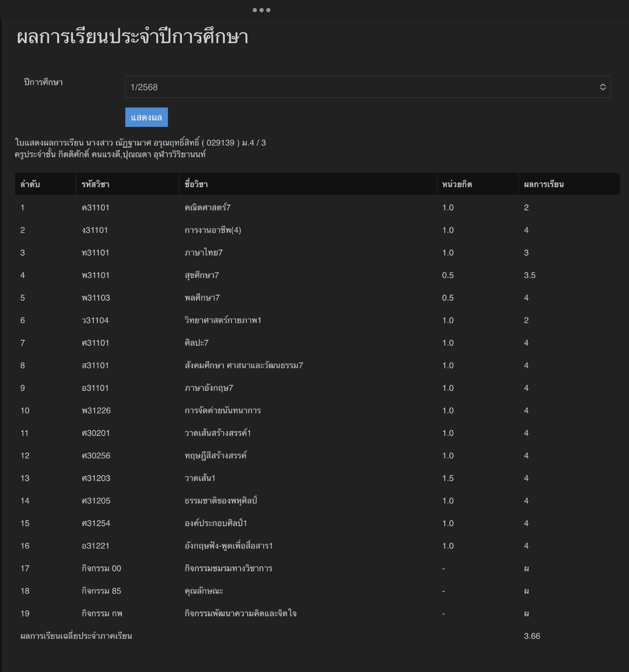Click the รหัสวิชา column header
The height and width of the screenshot is (672, 629).
coord(95,184)
